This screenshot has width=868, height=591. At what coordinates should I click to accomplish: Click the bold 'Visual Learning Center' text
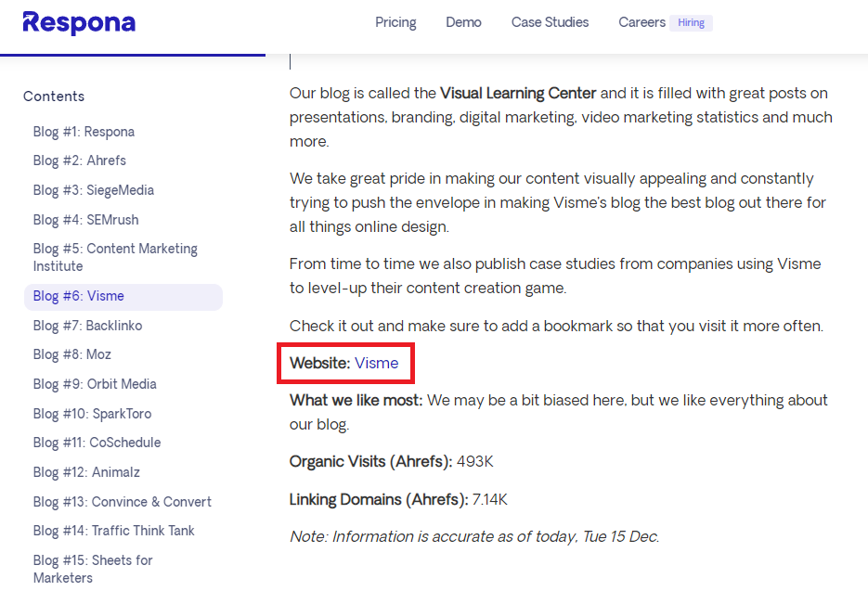[518, 93]
